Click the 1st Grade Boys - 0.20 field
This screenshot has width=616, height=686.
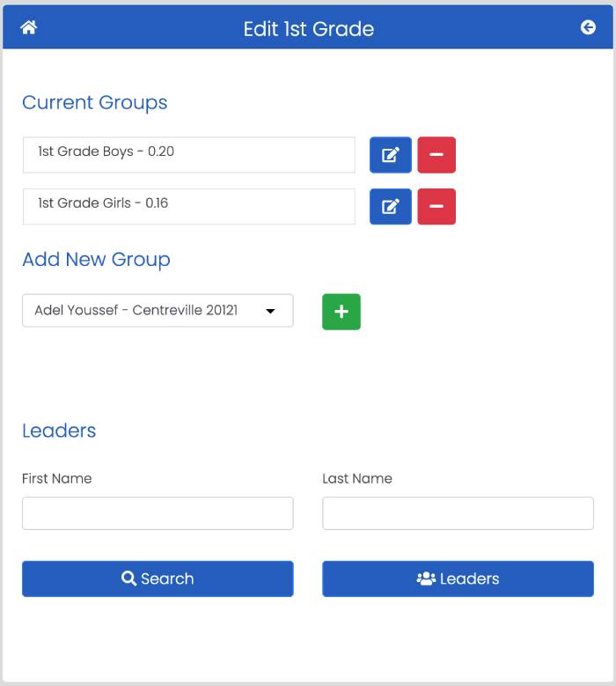(189, 155)
